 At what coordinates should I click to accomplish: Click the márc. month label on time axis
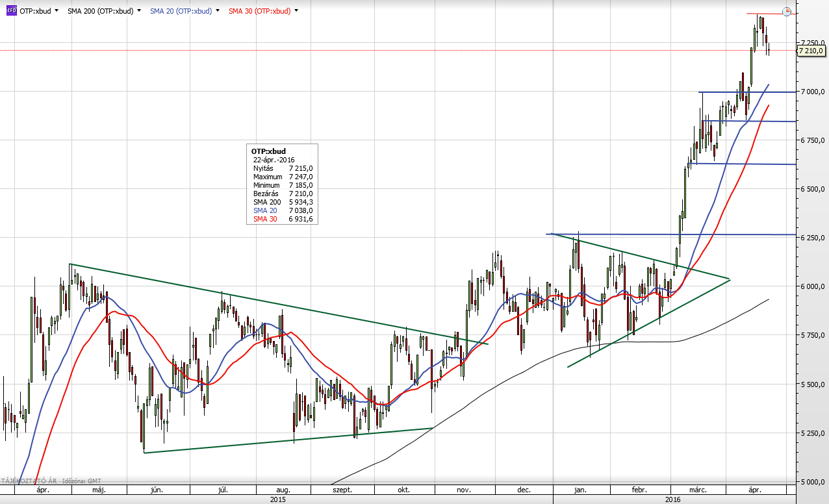coord(697,490)
